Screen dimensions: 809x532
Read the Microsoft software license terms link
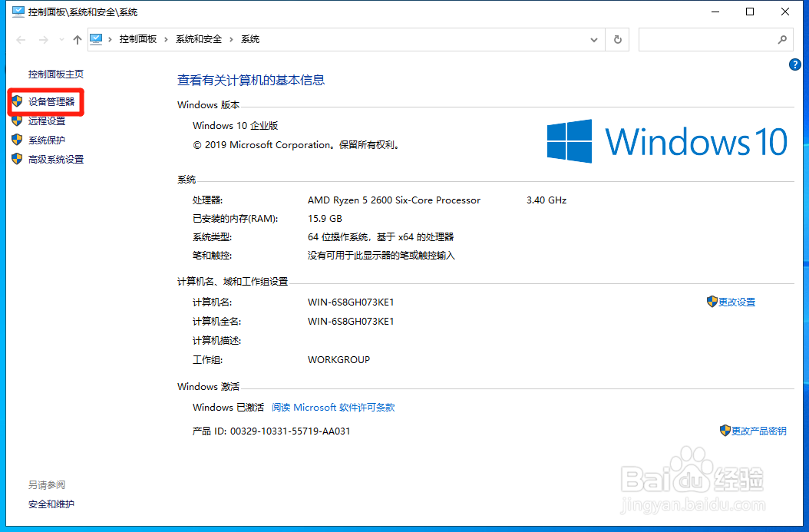pos(333,407)
